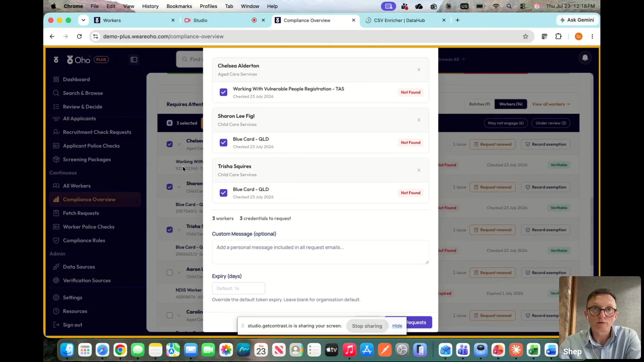Click the Fetch Requests clipboard icon

tap(56, 213)
